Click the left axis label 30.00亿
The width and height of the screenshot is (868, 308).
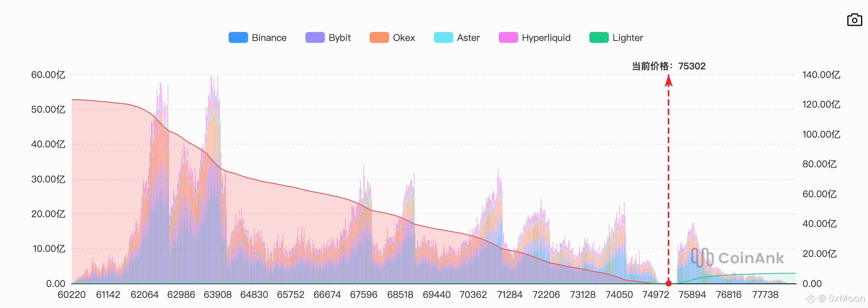click(48, 179)
